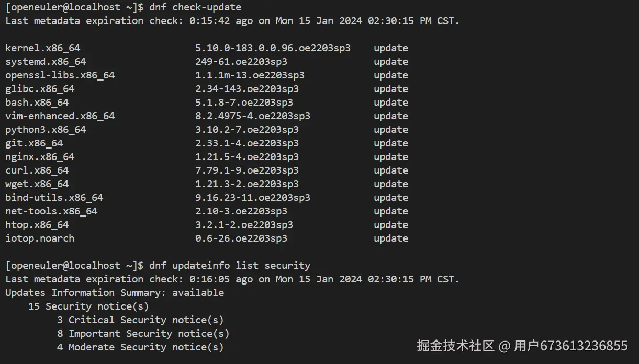Click the wget.x86_64 package name
Image resolution: width=639 pixels, height=364 pixels.
pyautogui.click(x=37, y=184)
